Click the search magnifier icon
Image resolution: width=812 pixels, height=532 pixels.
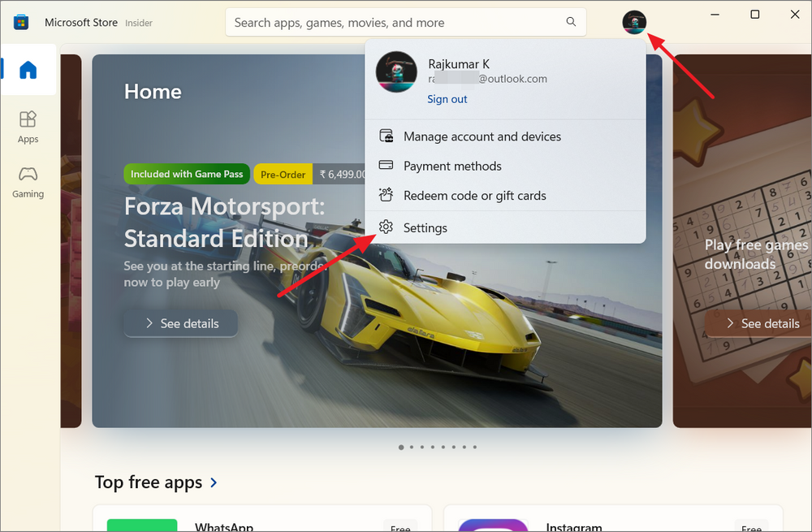(x=570, y=22)
